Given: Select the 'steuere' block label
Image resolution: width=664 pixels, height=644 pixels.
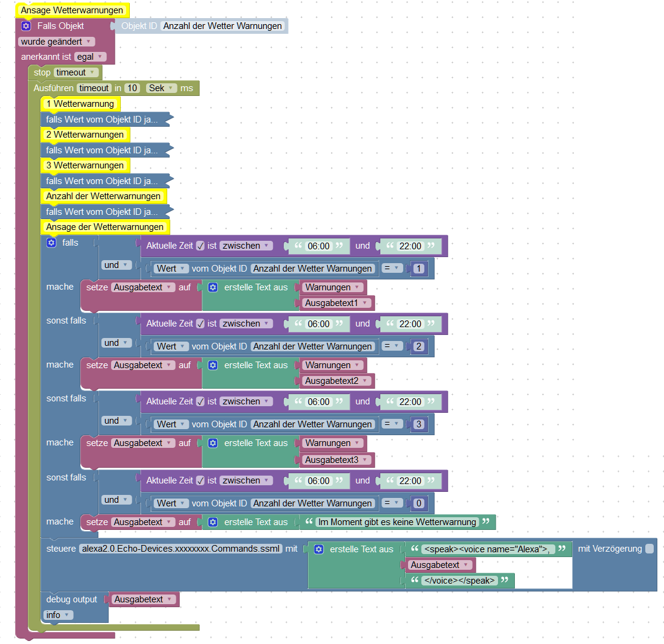Looking at the screenshot, I should coord(61,549).
